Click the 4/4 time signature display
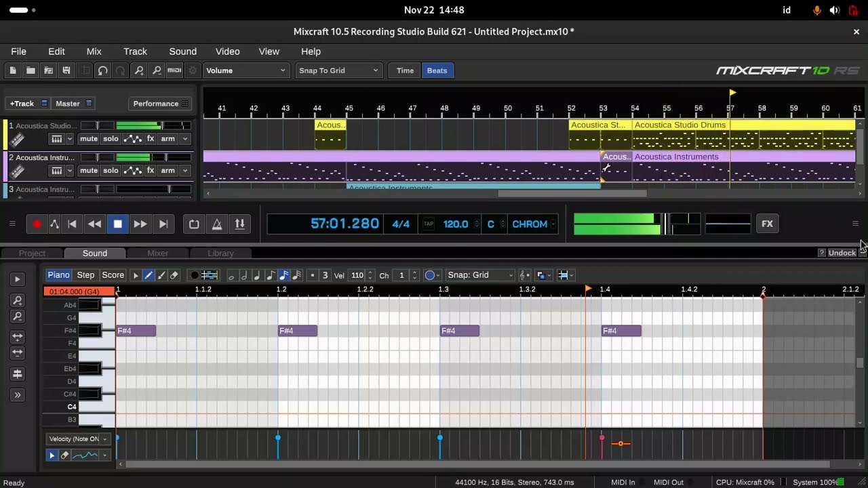The height and width of the screenshot is (488, 868). 401,224
